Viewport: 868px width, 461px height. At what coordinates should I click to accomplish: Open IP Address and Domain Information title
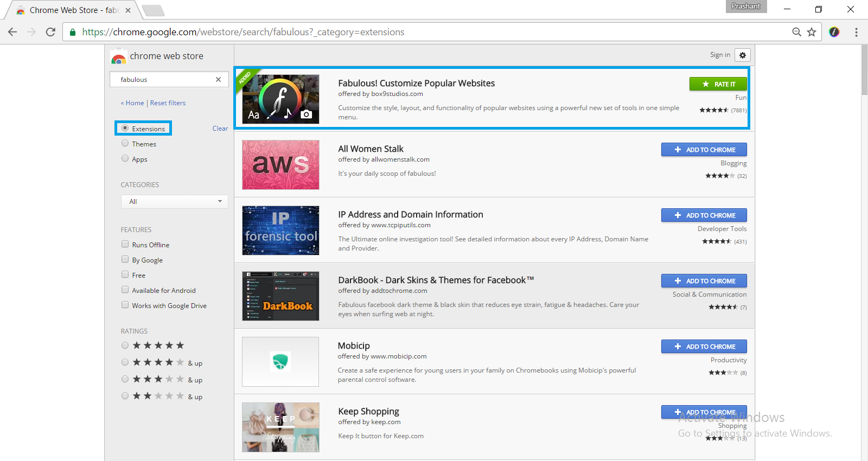pyautogui.click(x=411, y=214)
